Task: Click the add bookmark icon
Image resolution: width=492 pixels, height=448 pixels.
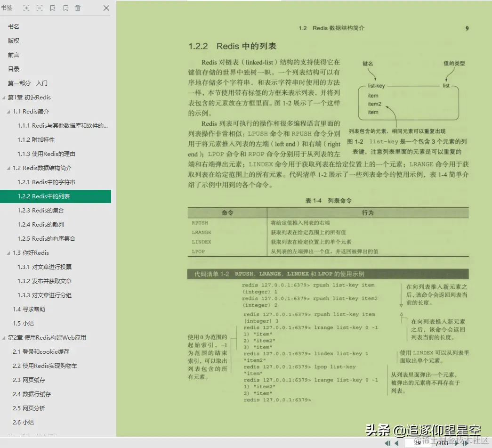Action: coord(53,8)
